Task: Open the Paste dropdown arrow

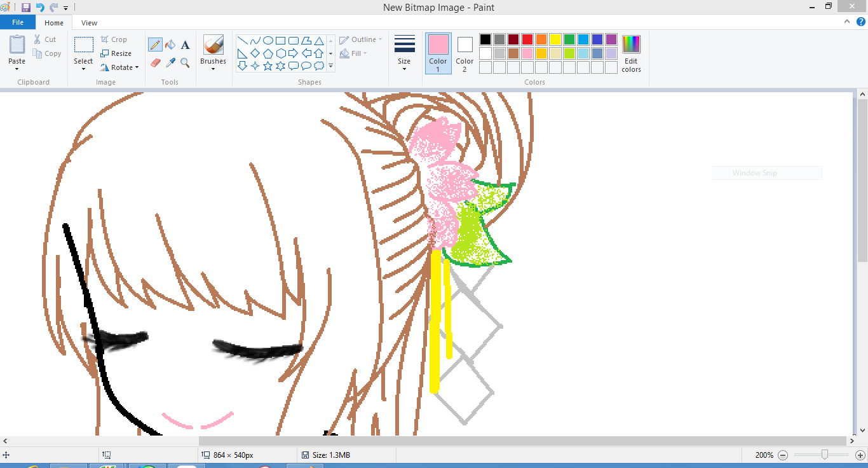Action: click(x=17, y=69)
